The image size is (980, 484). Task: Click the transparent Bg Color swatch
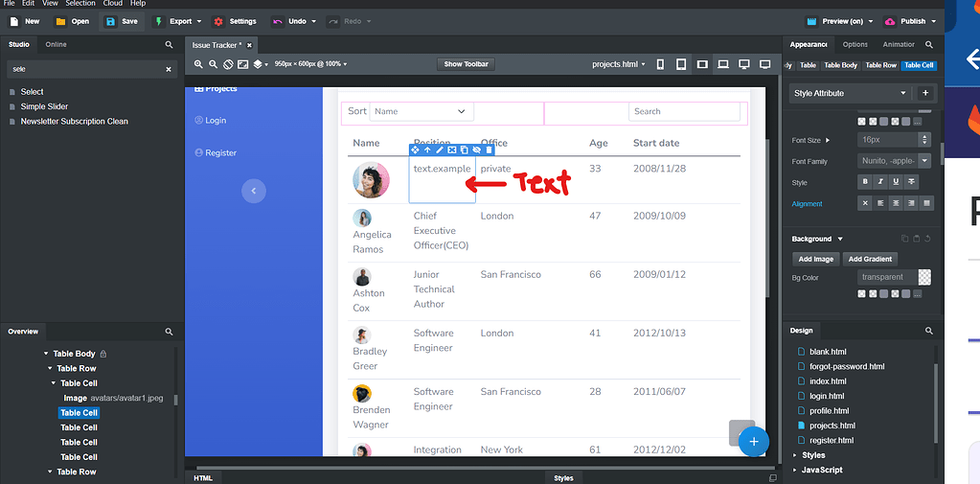[923, 277]
